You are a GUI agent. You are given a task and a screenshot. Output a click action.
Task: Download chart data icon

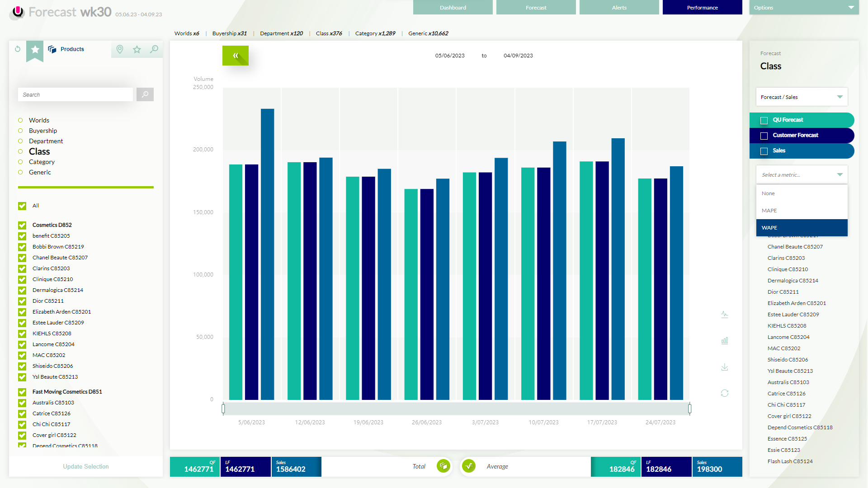click(x=724, y=367)
